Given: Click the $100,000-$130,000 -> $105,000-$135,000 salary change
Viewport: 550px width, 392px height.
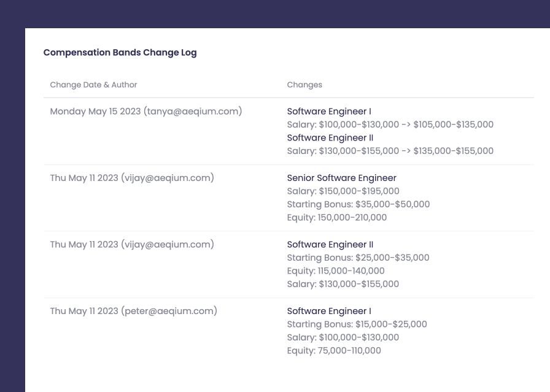Looking at the screenshot, I should coord(390,124).
